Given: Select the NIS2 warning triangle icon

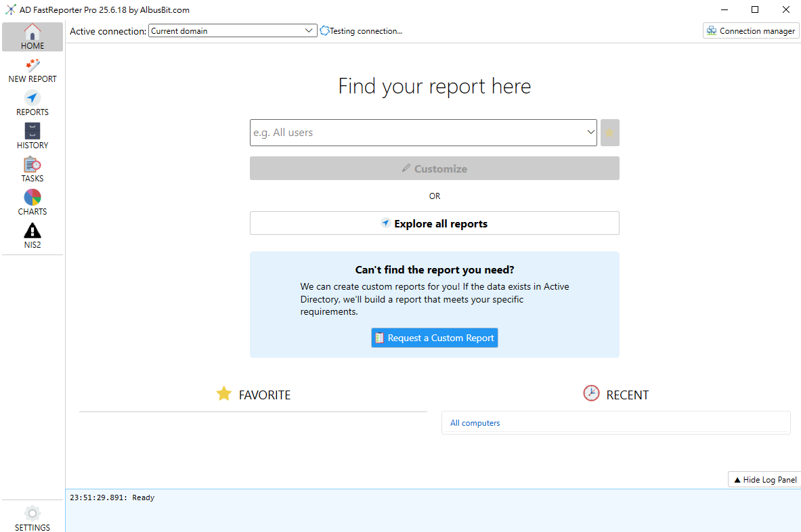Looking at the screenshot, I should tap(33, 231).
